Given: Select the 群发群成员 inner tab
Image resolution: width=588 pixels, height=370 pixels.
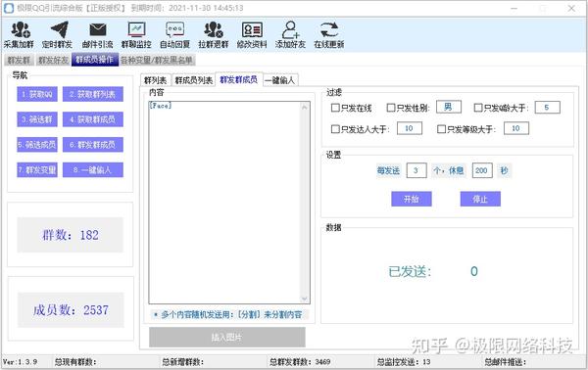Looking at the screenshot, I should click(239, 79).
